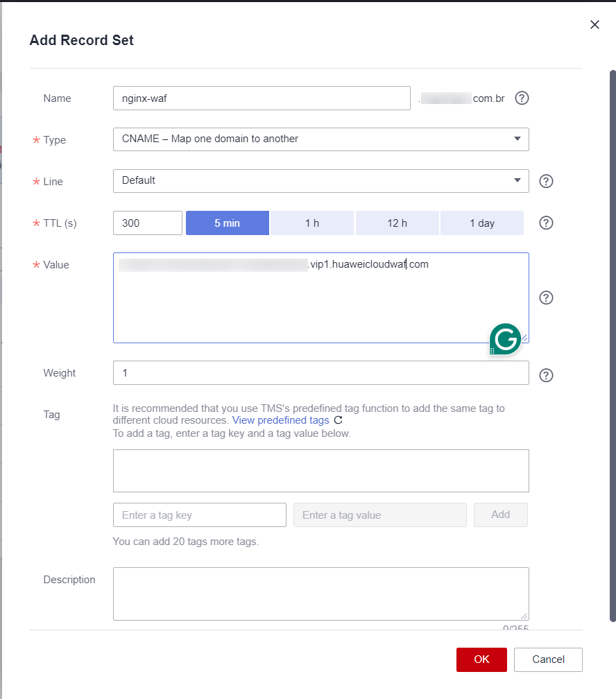Screen dimensions: 616x699
Task: Click the help icon beside Line dropdown
Action: [546, 182]
